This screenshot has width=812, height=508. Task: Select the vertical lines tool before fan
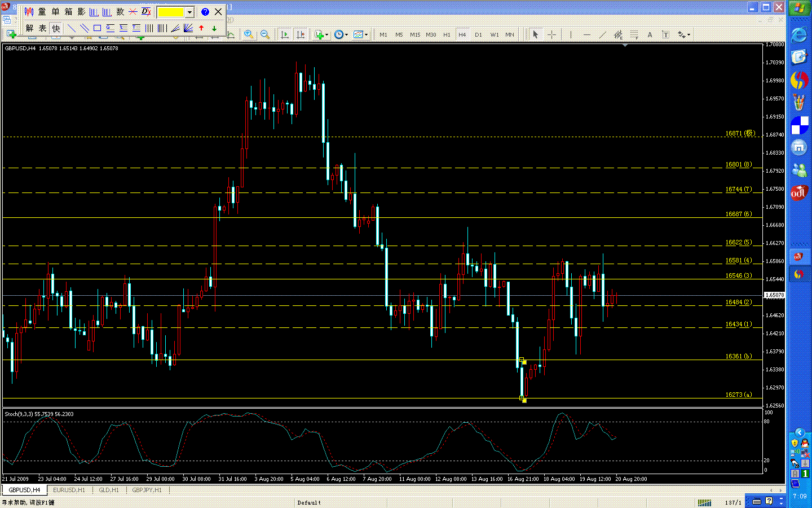(x=162, y=28)
